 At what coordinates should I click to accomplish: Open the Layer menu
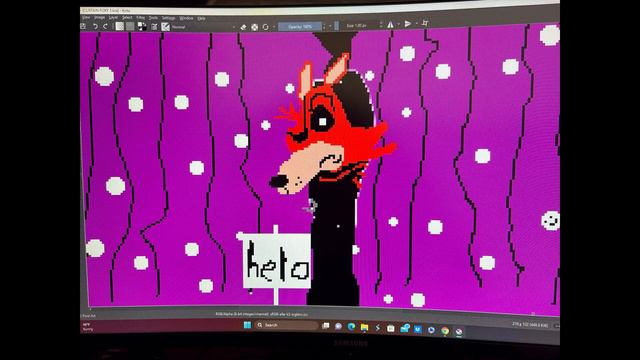point(113,18)
